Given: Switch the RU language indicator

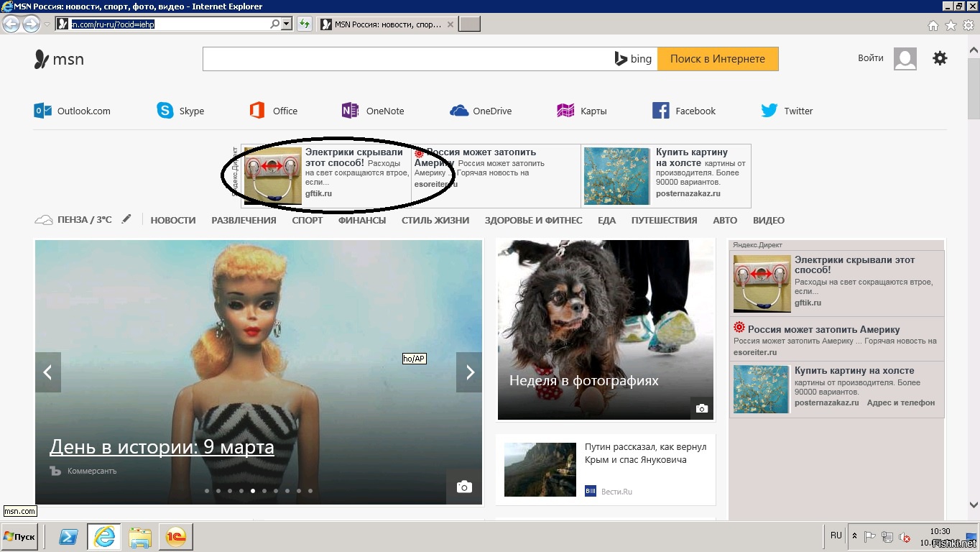Looking at the screenshot, I should point(836,535).
